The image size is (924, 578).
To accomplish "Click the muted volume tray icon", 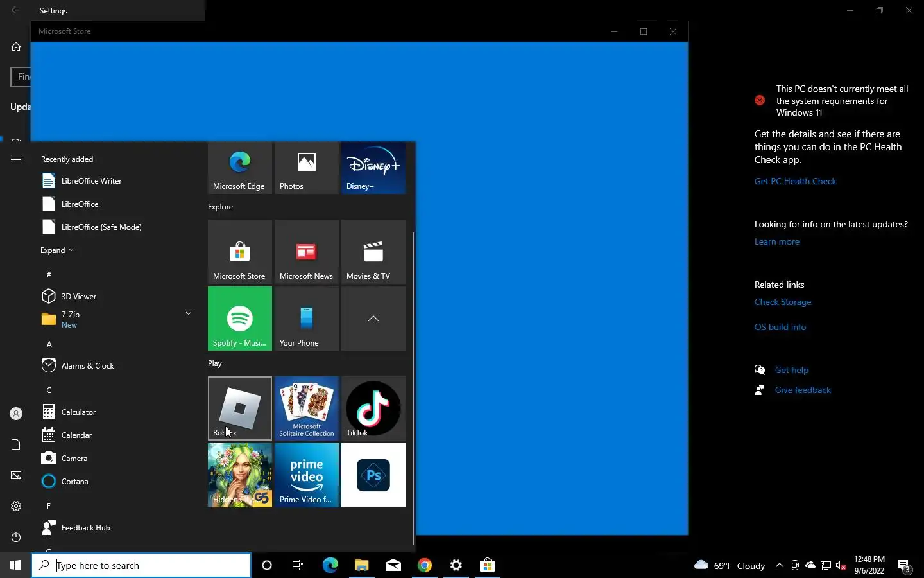I will [x=841, y=565].
